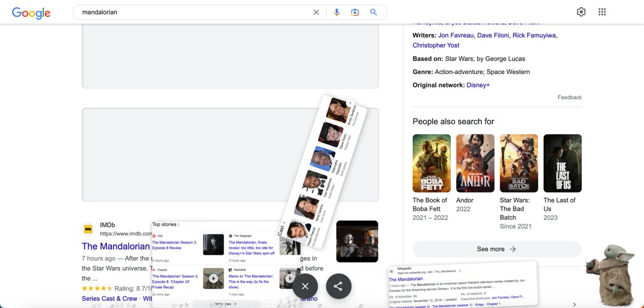Open Giancarlo Esposito cast photo
644x308 pixels.
[x=322, y=158]
